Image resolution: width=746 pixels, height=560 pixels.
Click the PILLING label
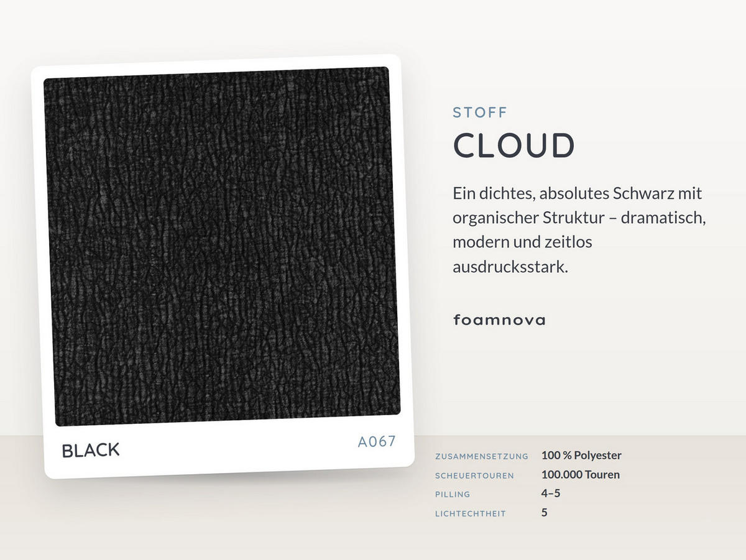pos(453,495)
